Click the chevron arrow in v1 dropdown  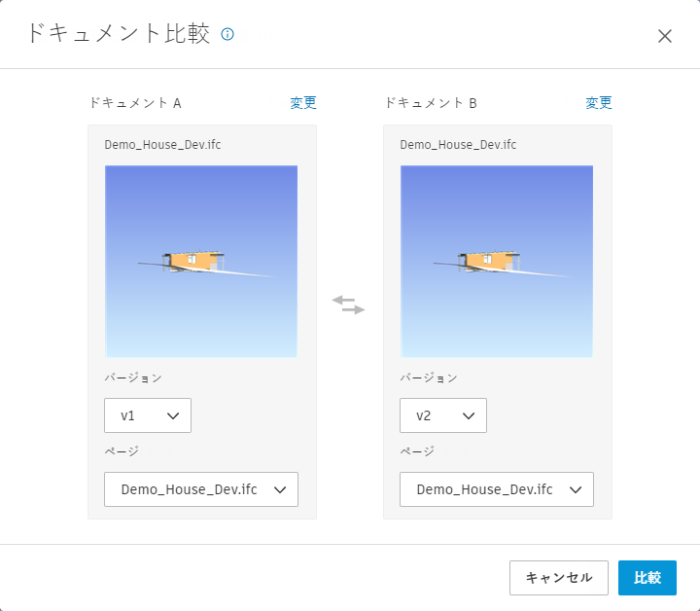pyautogui.click(x=174, y=415)
